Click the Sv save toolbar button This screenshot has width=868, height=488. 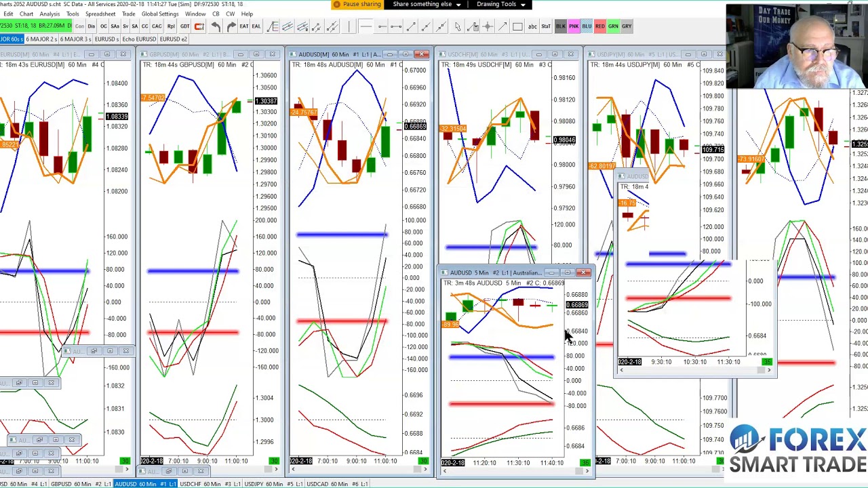point(125,26)
